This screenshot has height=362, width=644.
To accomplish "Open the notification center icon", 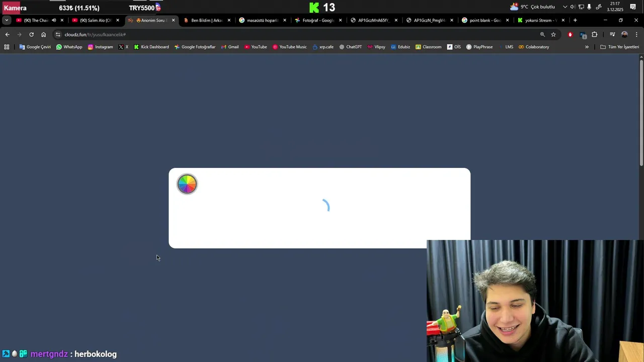I will tap(633, 7).
